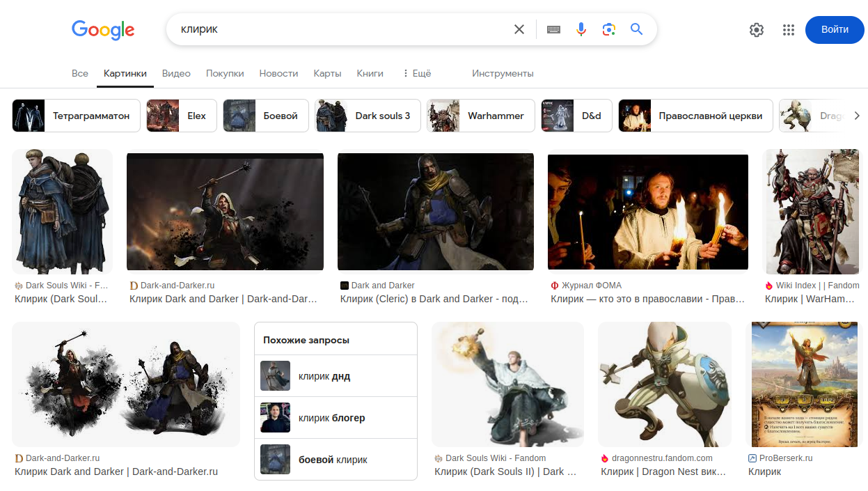Click the Dark Souls Wiki - Fandom source in bottom row
Image resolution: width=868 pixels, height=491 pixels.
pyautogui.click(x=496, y=458)
